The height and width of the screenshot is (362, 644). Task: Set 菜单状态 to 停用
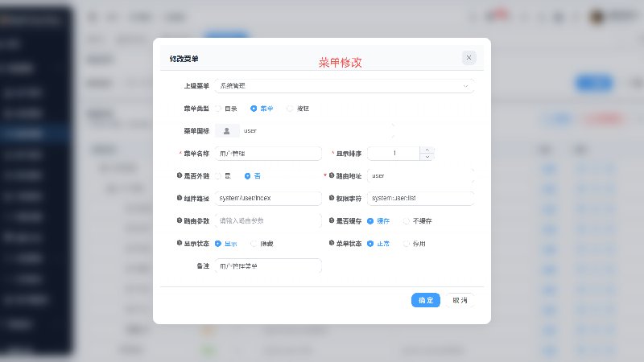(415, 244)
